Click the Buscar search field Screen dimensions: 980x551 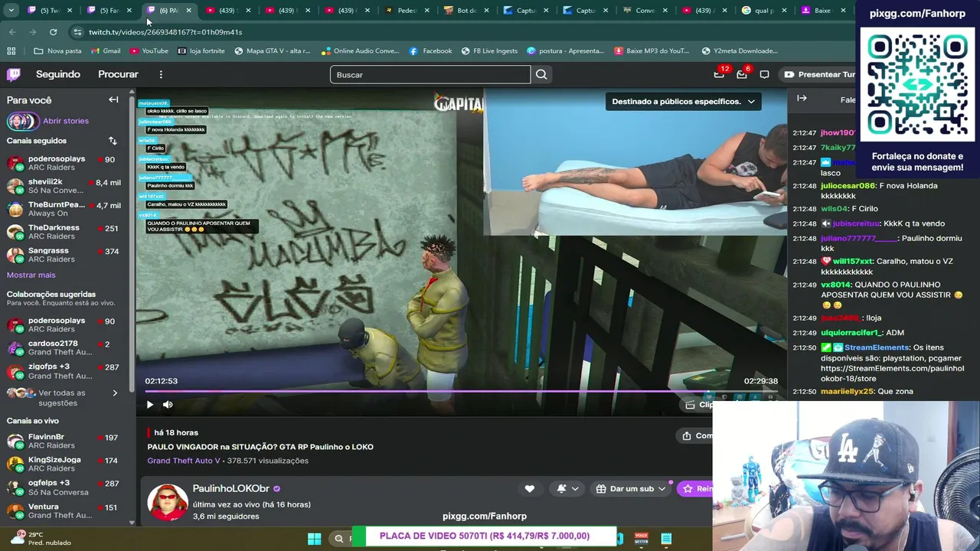430,74
